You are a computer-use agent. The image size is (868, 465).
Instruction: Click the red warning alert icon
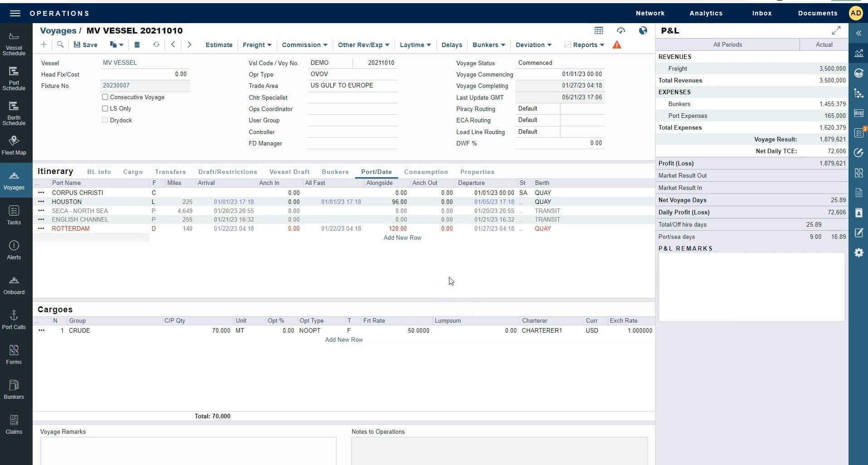[x=617, y=45]
